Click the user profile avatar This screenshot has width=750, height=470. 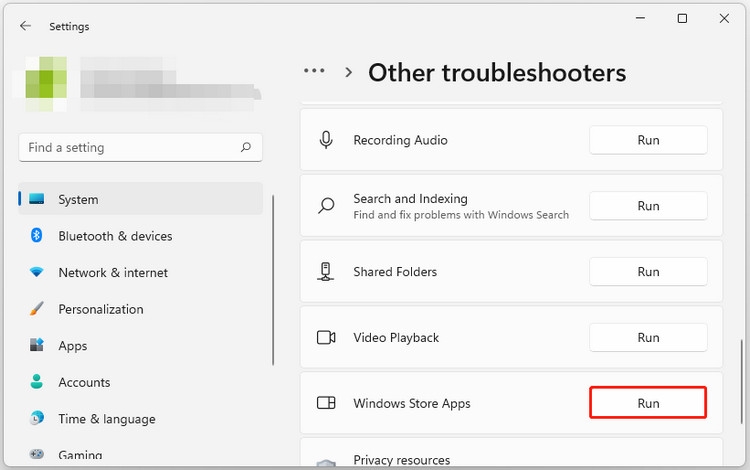click(x=46, y=84)
